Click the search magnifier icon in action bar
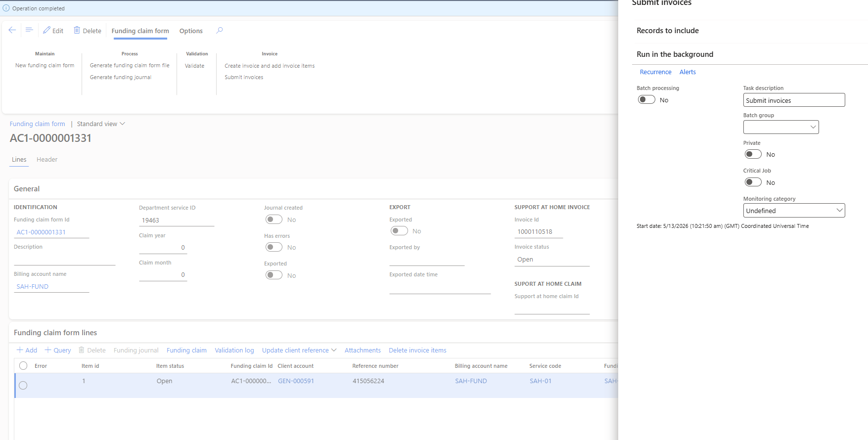The width and height of the screenshot is (868, 440). point(220,30)
